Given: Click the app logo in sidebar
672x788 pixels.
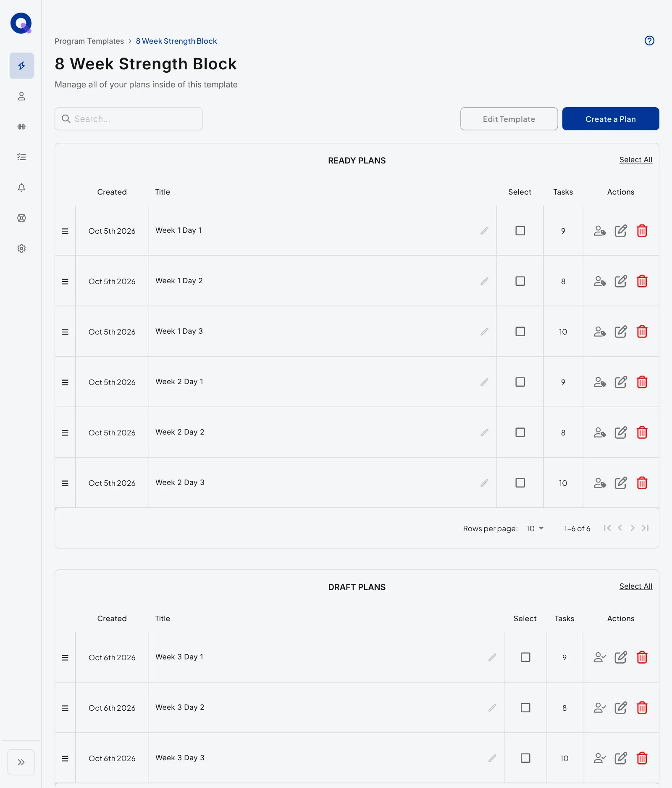Looking at the screenshot, I should pyautogui.click(x=21, y=23).
